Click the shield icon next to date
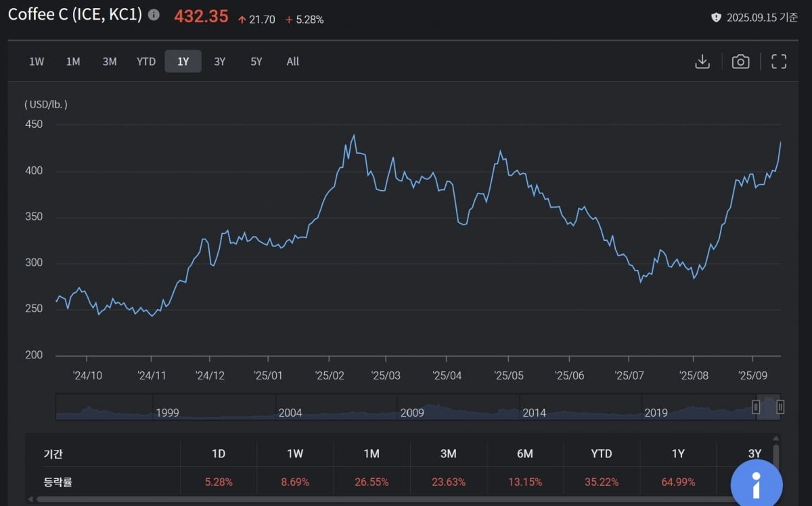Image resolution: width=812 pixels, height=506 pixels. point(716,18)
